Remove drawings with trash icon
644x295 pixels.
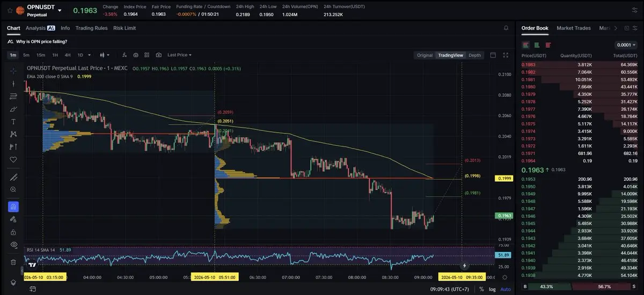pos(13,262)
